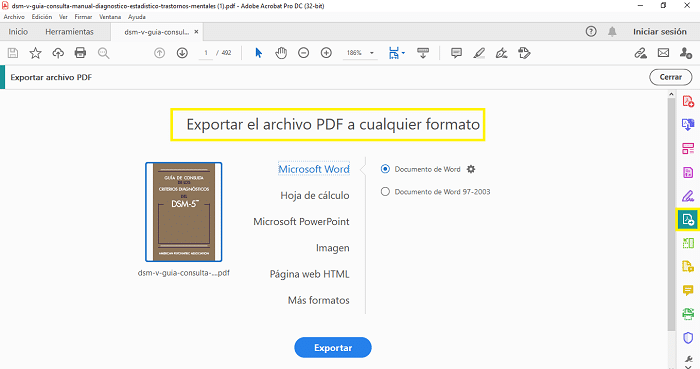Select Documento de Word radio option
The height and width of the screenshot is (369, 700).
[x=385, y=169]
